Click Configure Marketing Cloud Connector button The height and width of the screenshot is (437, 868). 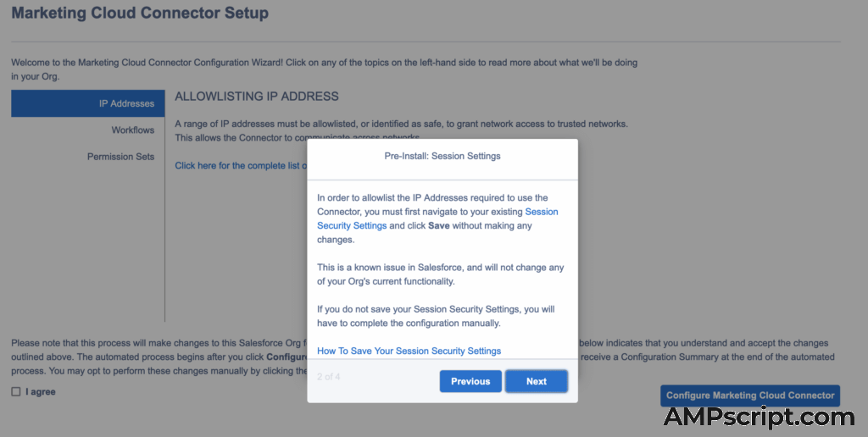click(750, 396)
